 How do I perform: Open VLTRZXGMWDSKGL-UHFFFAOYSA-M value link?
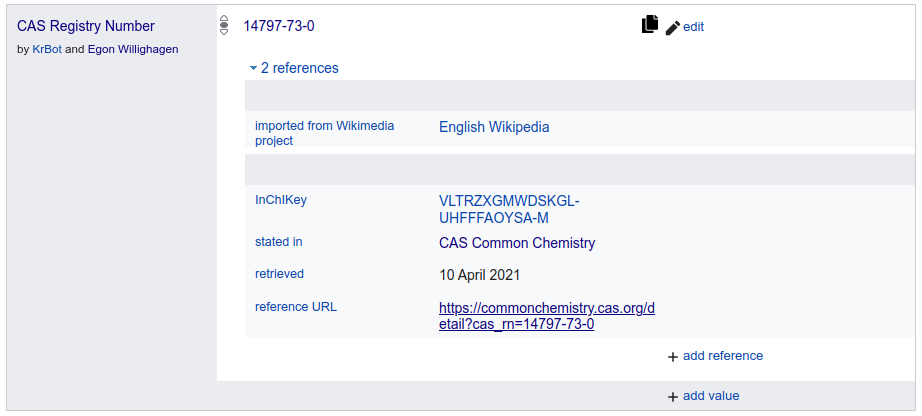509,209
